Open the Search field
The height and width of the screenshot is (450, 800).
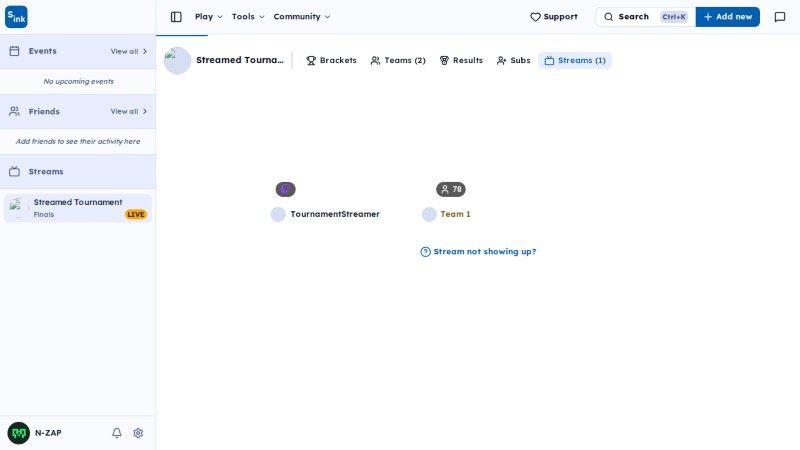pos(645,17)
